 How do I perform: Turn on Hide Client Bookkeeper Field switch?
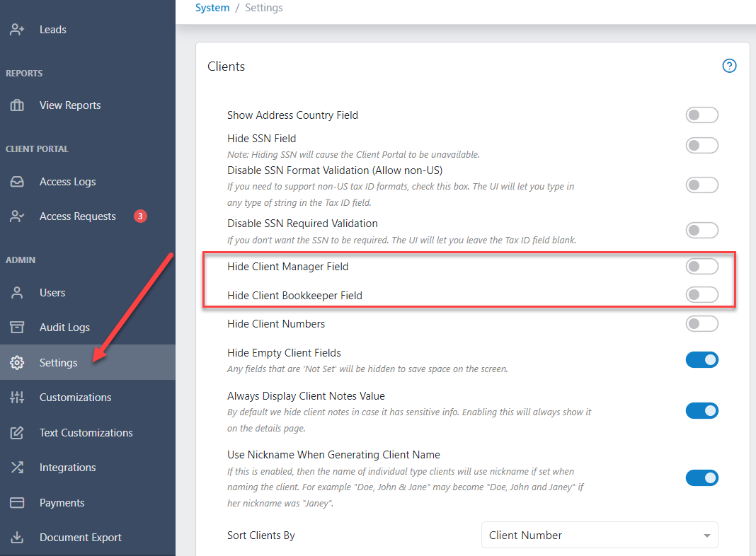701,295
